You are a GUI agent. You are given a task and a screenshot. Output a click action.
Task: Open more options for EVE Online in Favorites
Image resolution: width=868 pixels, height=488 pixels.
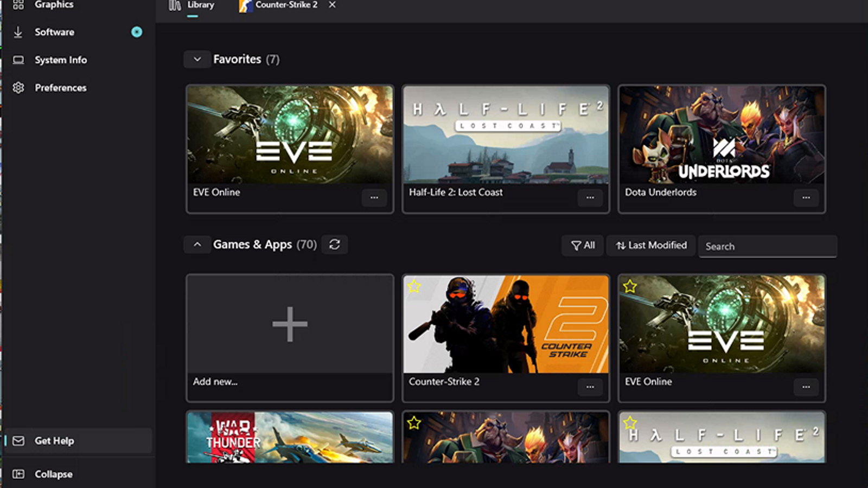374,197
